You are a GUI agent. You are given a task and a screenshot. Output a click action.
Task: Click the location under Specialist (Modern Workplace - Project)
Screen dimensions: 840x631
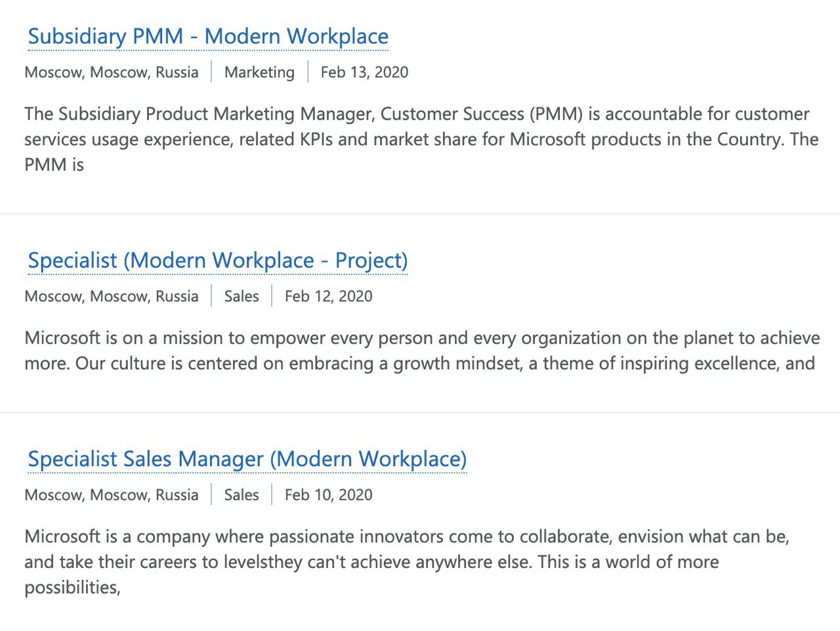112,296
